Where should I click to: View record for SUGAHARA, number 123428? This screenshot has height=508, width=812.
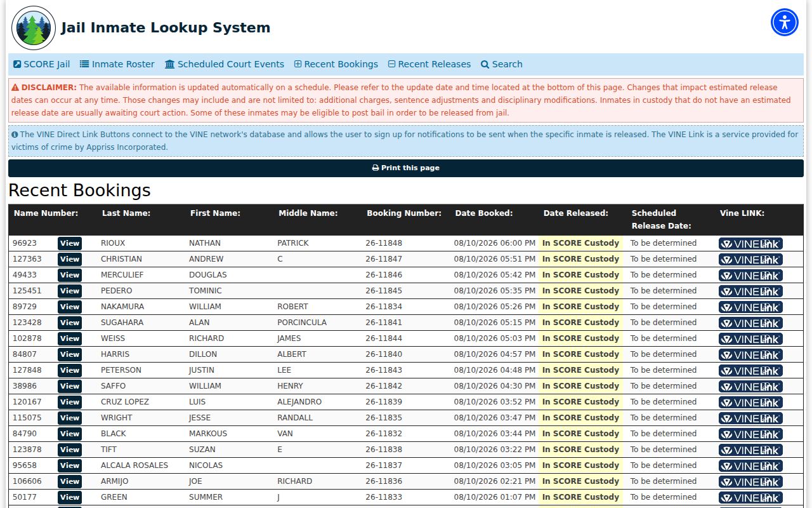pos(70,323)
